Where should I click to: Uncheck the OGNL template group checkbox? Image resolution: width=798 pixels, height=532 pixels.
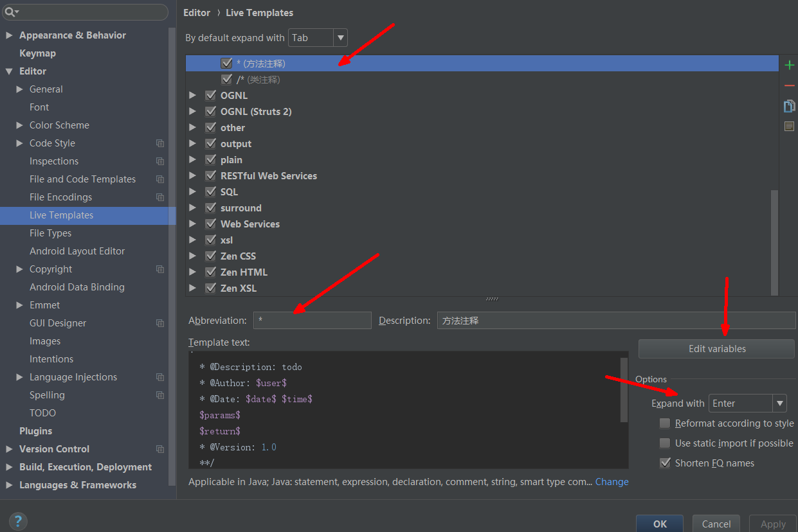(x=210, y=95)
